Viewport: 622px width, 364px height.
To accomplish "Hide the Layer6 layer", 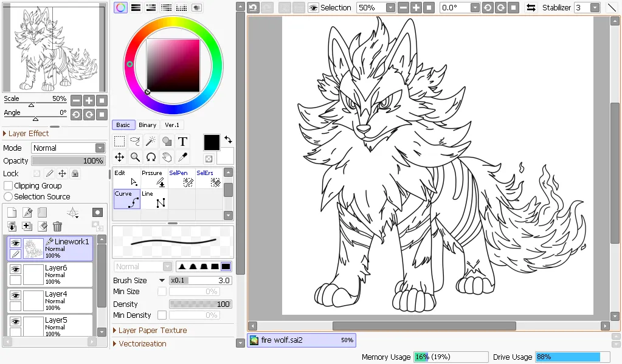I will tap(15, 269).
